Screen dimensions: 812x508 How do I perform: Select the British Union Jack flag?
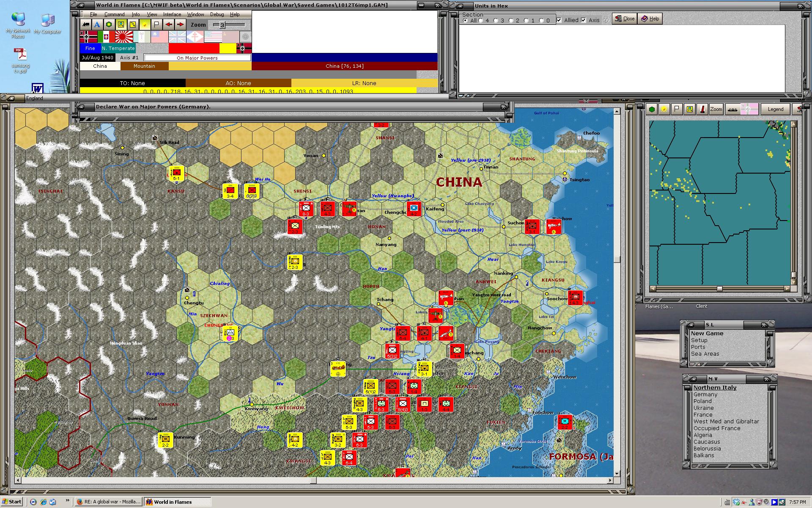[177, 37]
